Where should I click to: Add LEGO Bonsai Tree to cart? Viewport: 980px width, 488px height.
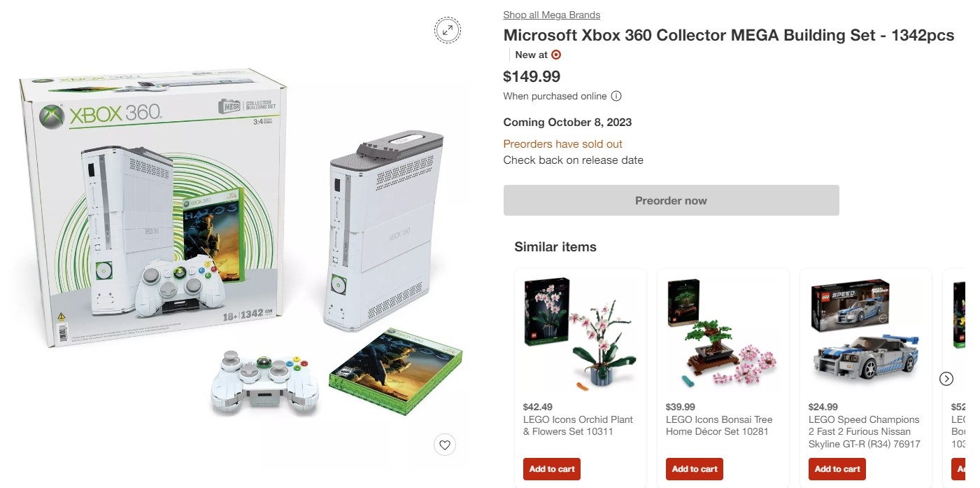point(695,469)
